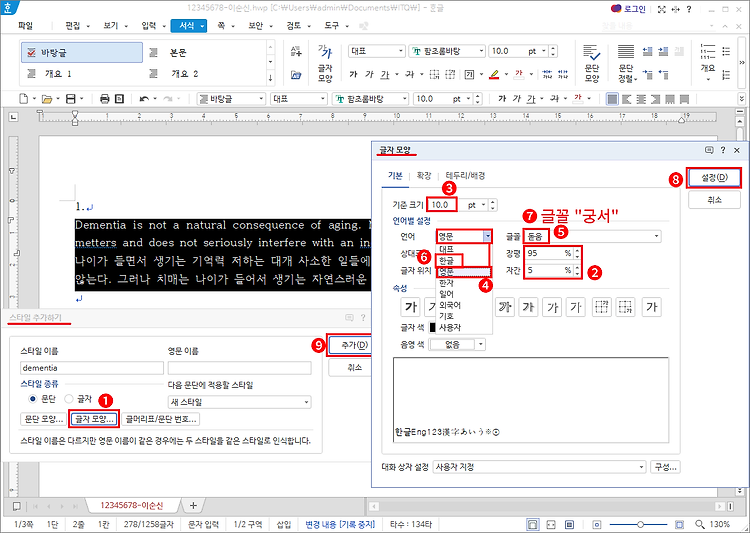Open the 파일 menu
Viewport: 750px width, 533px height.
pyautogui.click(x=25, y=26)
